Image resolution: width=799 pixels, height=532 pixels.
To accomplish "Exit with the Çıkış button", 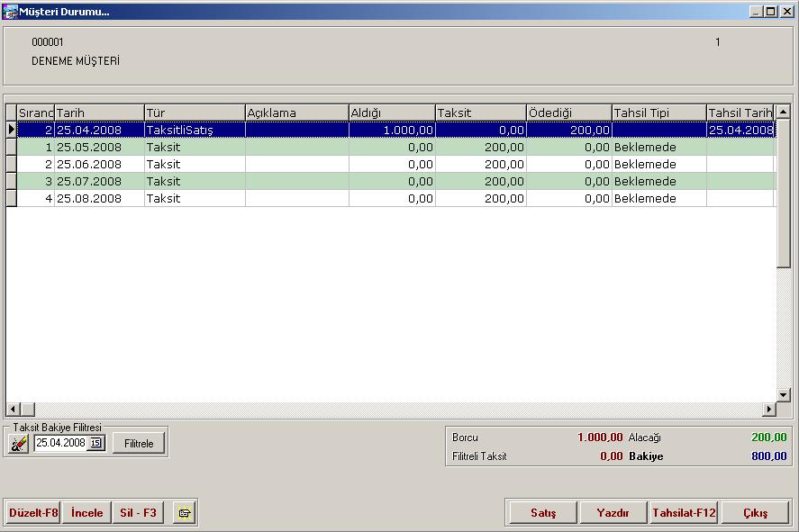I will pos(755,513).
